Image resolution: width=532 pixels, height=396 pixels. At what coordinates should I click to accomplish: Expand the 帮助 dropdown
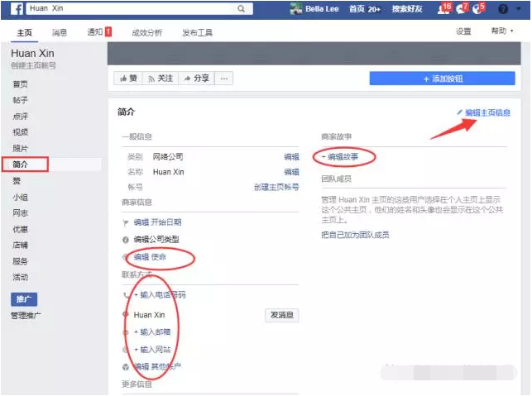click(x=502, y=31)
